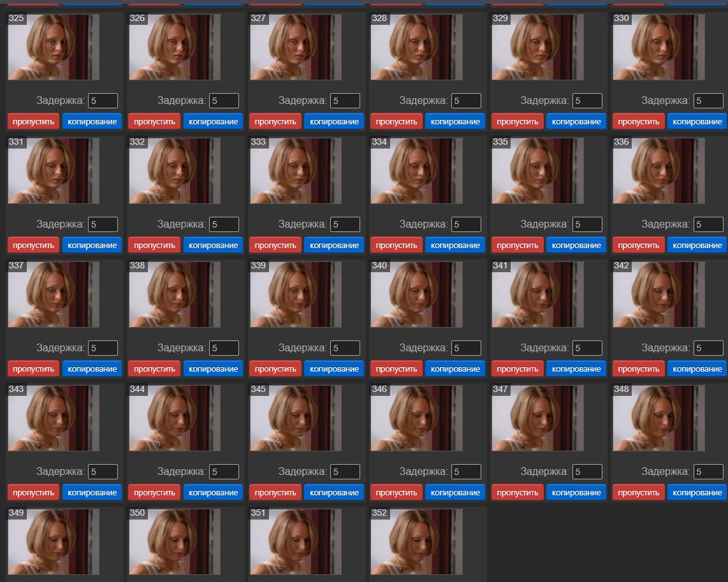Select the frame 339 thumbnail

[296, 295]
